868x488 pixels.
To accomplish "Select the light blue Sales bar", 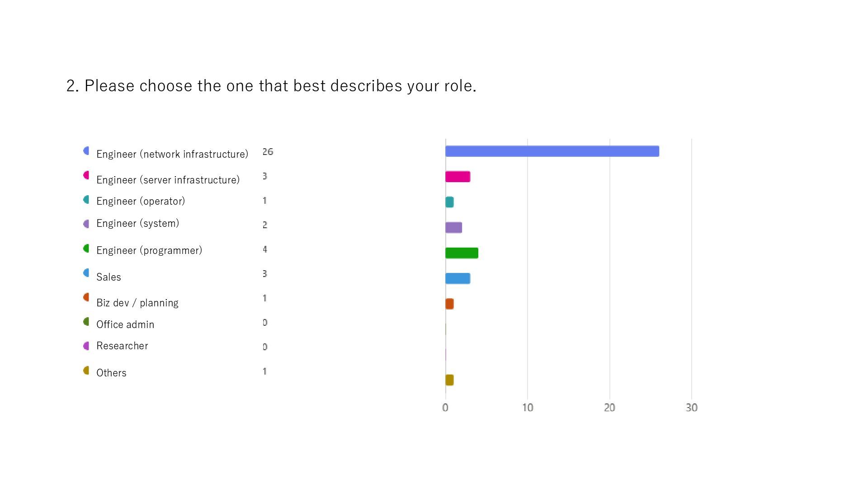I will click(x=458, y=278).
